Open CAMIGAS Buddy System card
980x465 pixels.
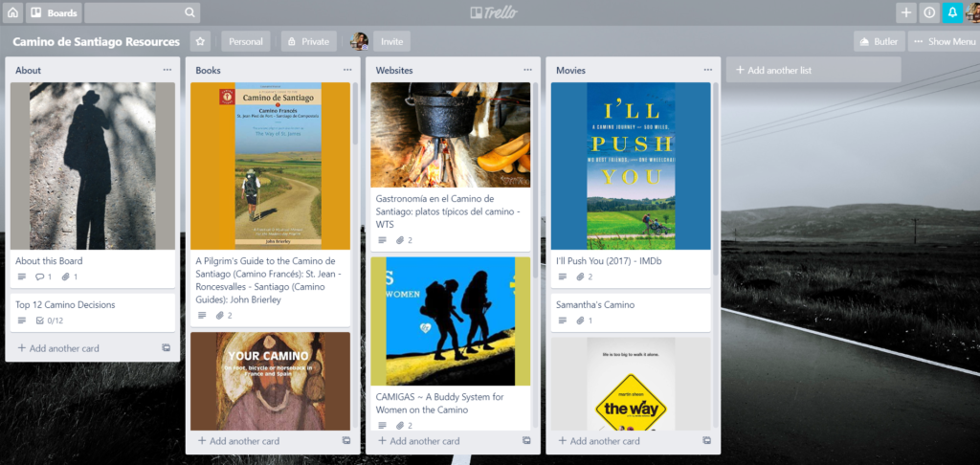(x=439, y=403)
